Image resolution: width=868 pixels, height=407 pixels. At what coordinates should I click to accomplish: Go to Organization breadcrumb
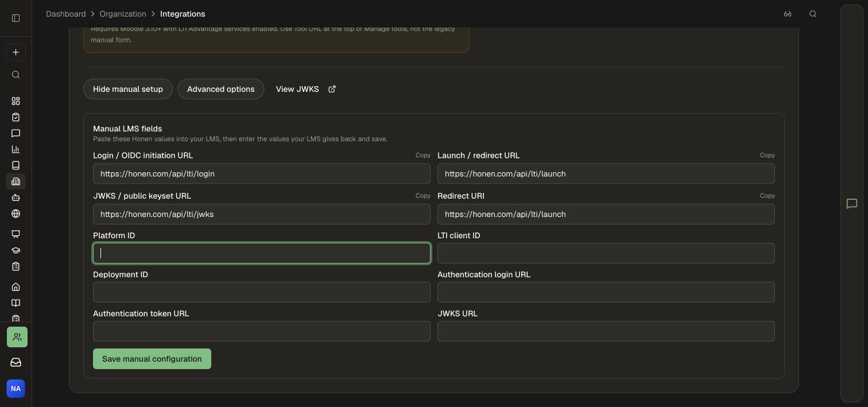pos(123,14)
